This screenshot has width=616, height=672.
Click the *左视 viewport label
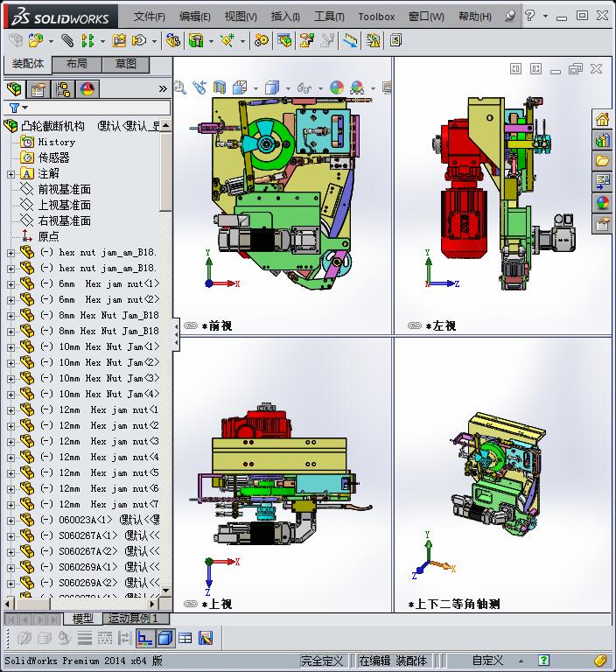441,326
